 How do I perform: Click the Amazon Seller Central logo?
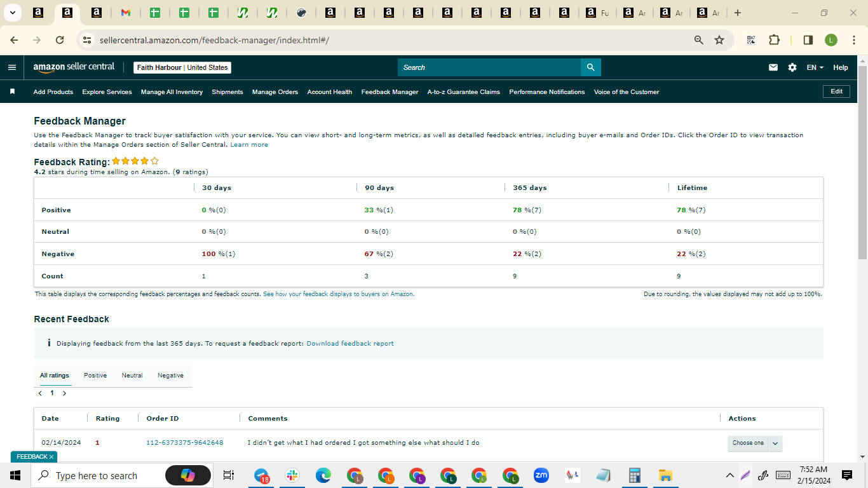(x=74, y=67)
